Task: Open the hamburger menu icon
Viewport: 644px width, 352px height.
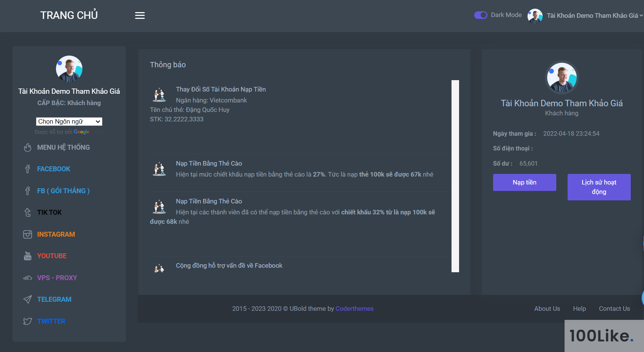Action: pyautogui.click(x=140, y=16)
